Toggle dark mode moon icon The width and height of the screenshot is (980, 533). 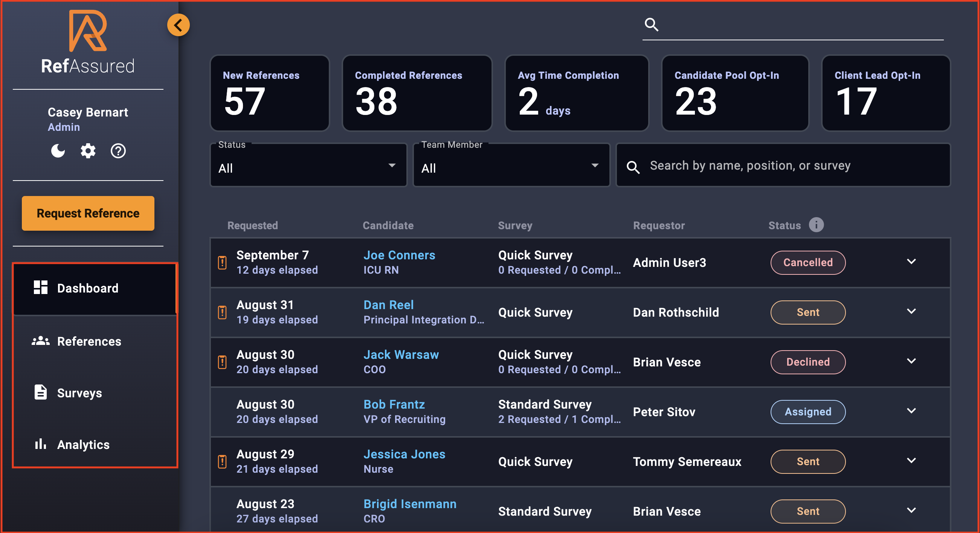pos(58,151)
